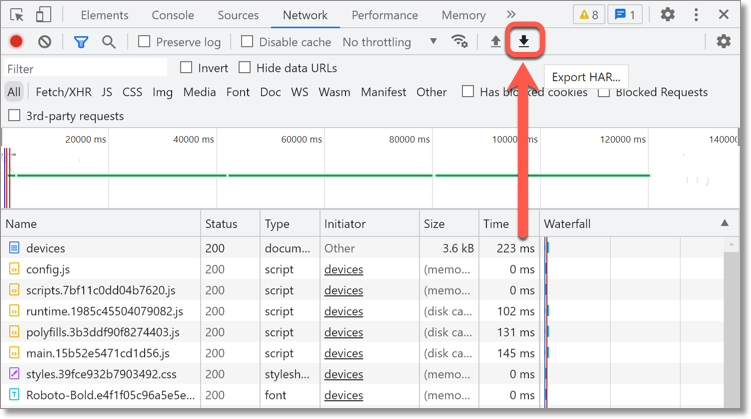The image size is (751, 419).
Task: Import HAR file with upload arrow
Action: [x=496, y=42]
